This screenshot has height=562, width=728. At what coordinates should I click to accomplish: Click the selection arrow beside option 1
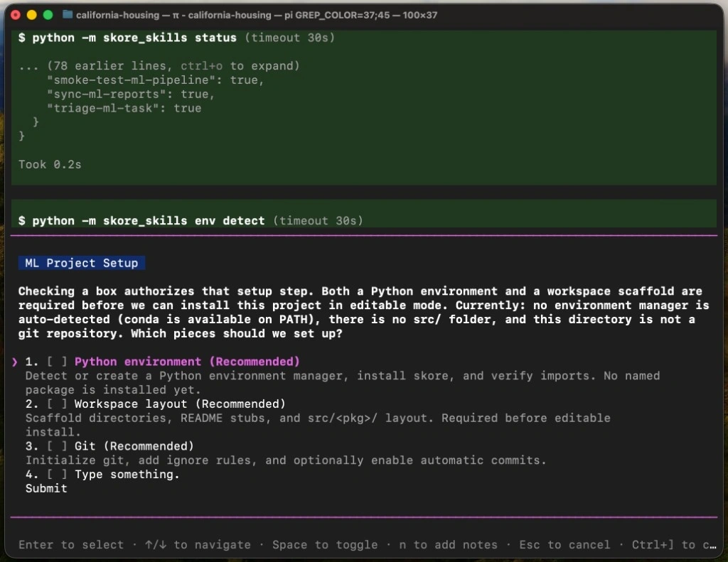[x=15, y=362]
